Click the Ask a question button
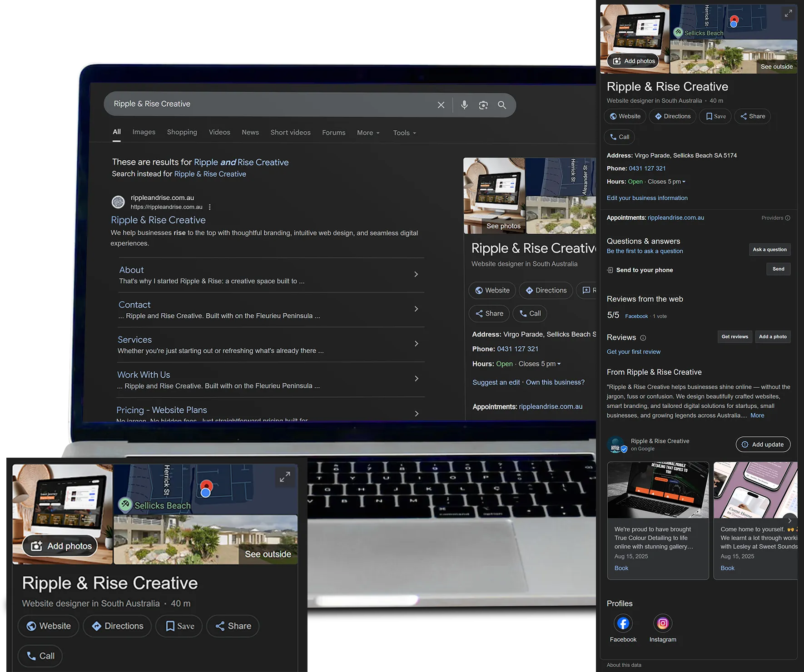The height and width of the screenshot is (672, 804). (769, 250)
